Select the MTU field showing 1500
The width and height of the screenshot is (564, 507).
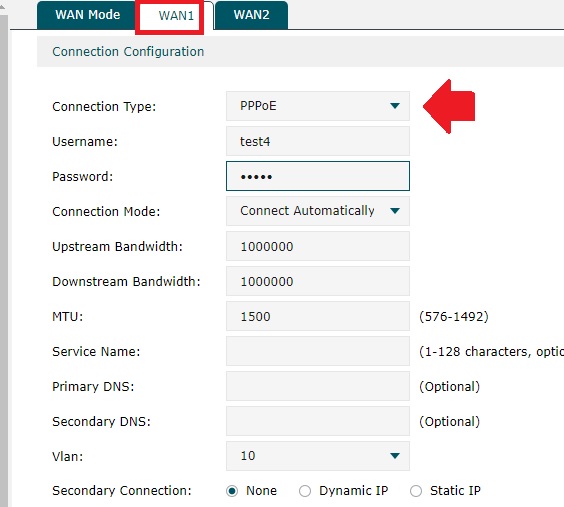point(318,316)
